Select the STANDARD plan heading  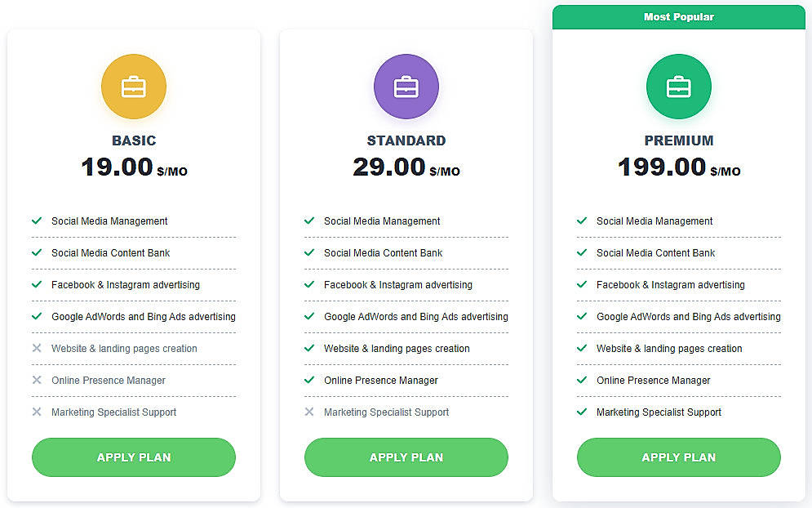coord(406,140)
